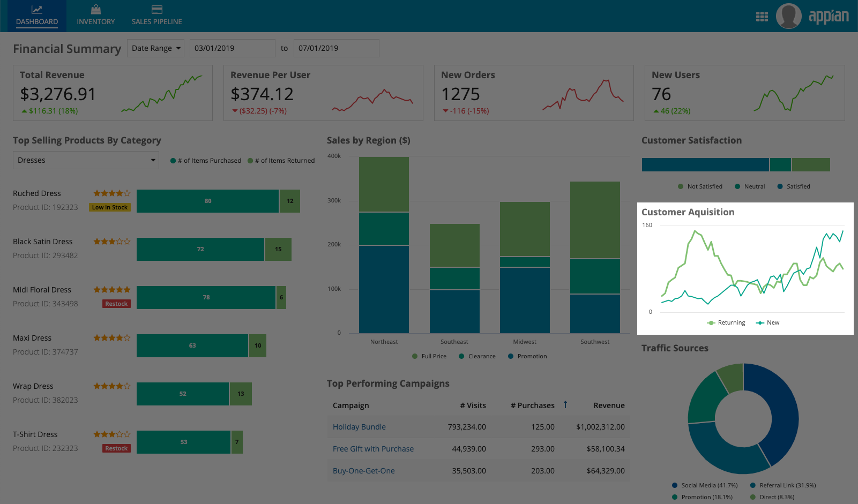The width and height of the screenshot is (858, 504).
Task: Click the Black Satin Dress returned bar 15
Action: (x=278, y=249)
